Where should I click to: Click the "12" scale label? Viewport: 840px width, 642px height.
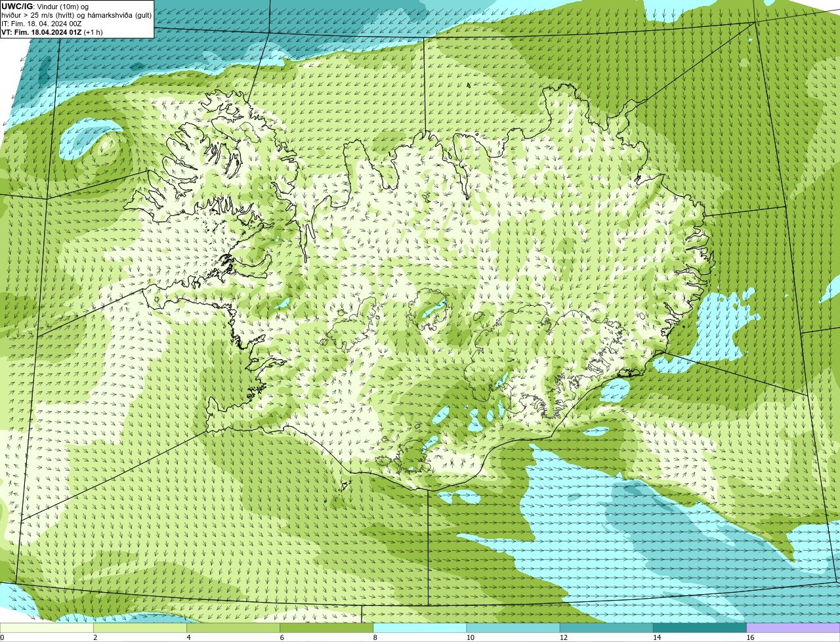point(564,637)
